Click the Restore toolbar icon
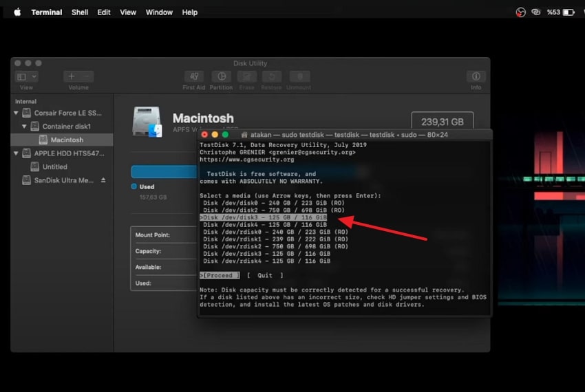 coord(271,76)
